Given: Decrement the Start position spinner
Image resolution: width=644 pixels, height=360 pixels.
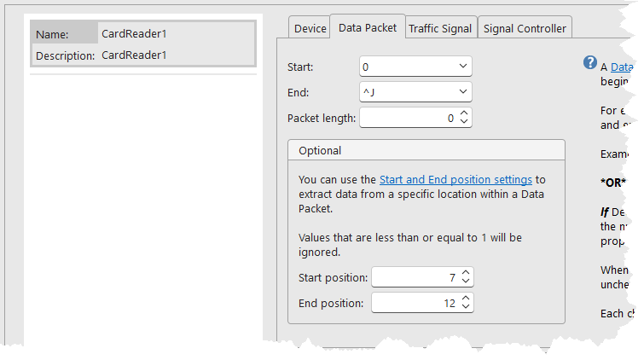Looking at the screenshot, I should 466,282.
